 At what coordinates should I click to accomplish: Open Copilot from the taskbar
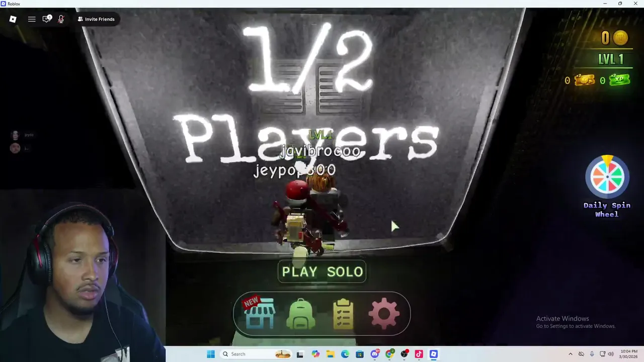(x=315, y=354)
